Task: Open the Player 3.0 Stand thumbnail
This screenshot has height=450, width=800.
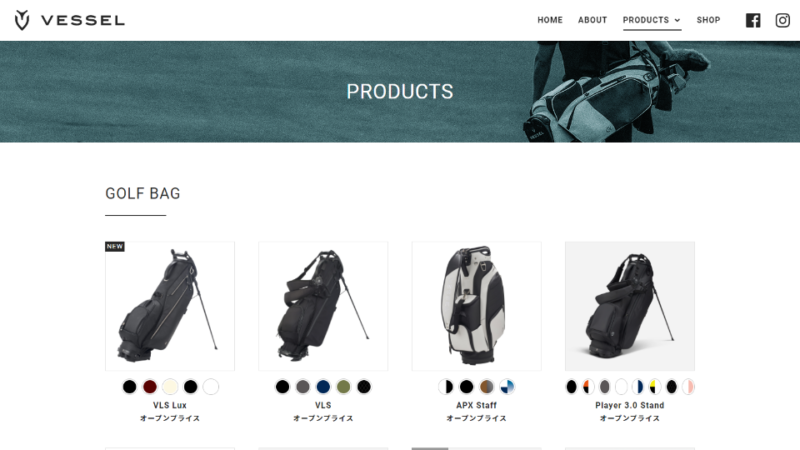Action: (630, 306)
